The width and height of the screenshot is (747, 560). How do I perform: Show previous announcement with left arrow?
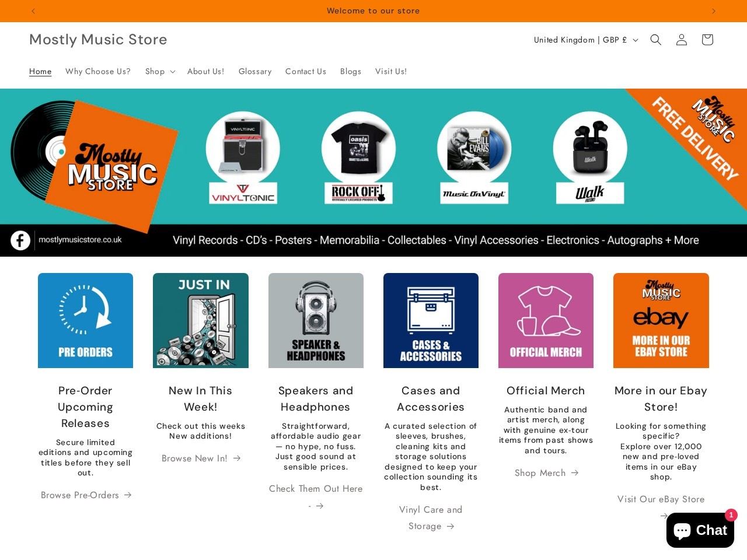33,10
